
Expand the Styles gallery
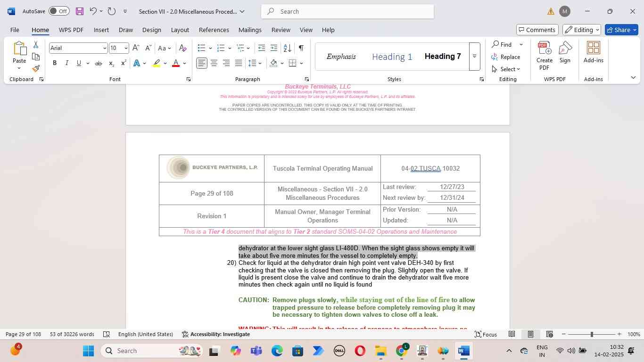pyautogui.click(x=474, y=57)
